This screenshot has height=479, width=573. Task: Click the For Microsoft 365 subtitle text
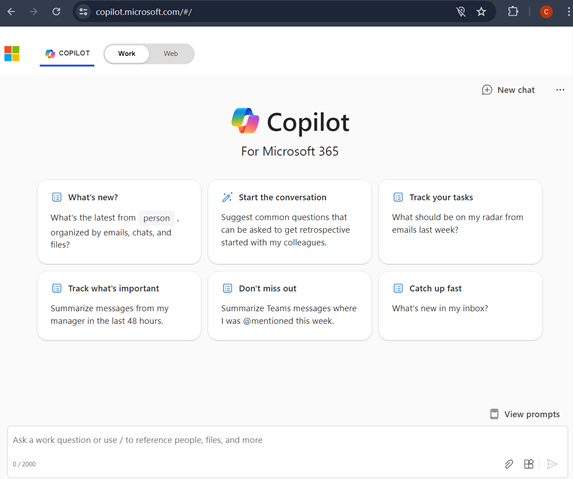point(290,151)
